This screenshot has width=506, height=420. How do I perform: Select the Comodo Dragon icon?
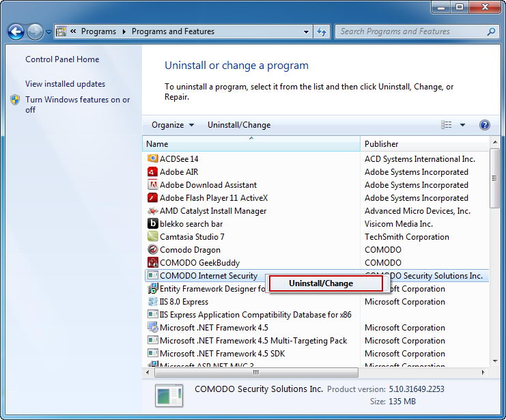coord(153,249)
